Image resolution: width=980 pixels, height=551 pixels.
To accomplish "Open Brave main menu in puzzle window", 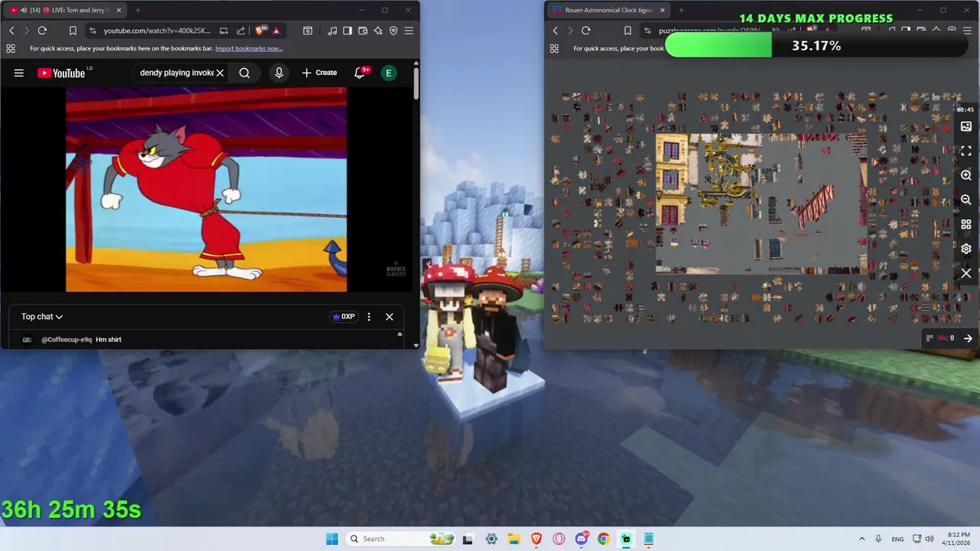I will point(968,31).
